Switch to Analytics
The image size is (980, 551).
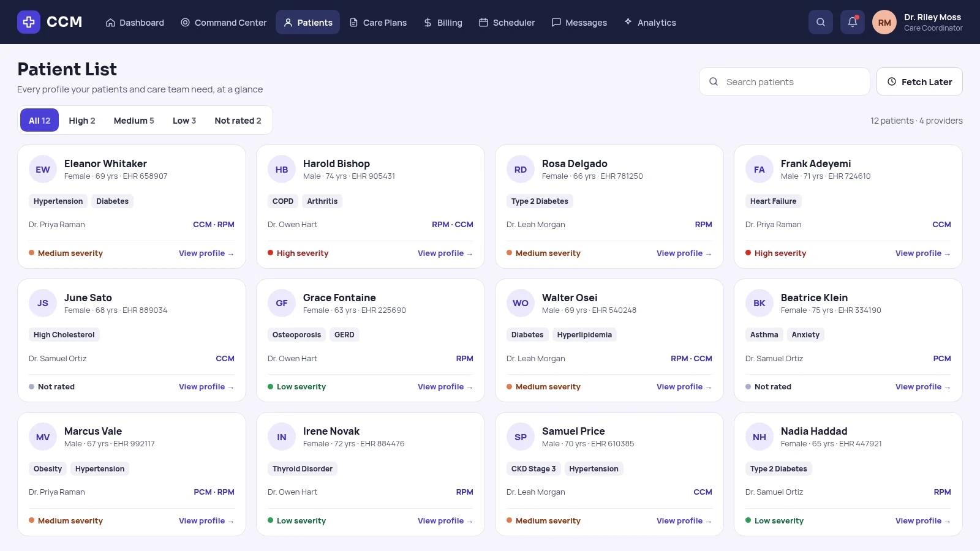[650, 22]
